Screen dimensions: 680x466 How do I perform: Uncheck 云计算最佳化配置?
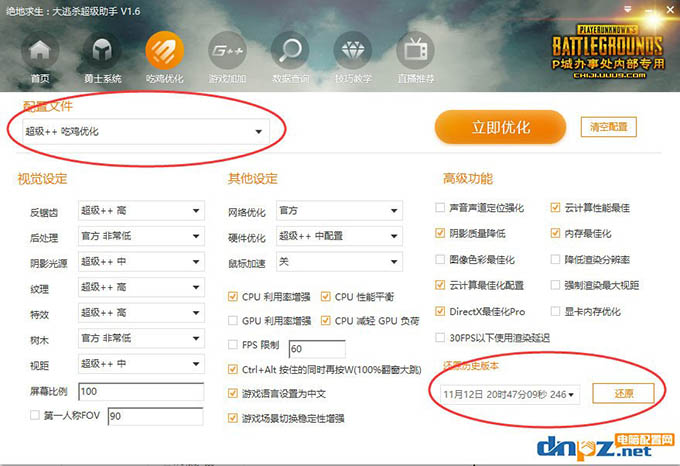tap(440, 285)
